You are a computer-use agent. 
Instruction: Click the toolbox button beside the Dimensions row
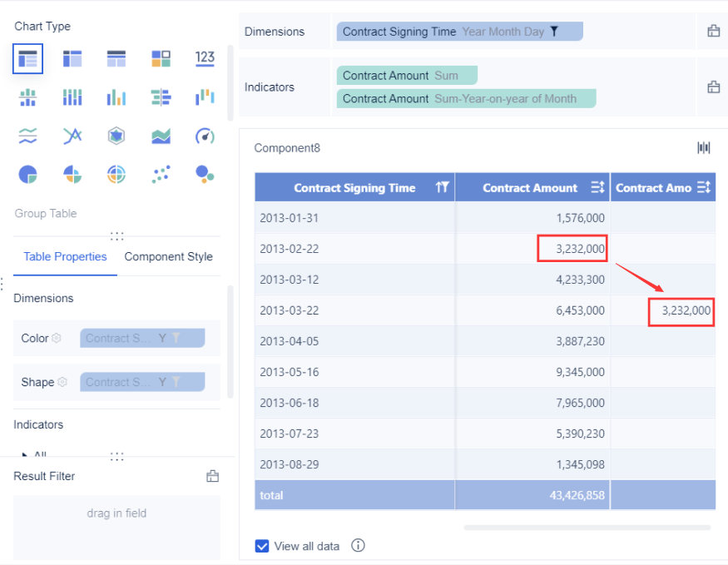point(711,30)
